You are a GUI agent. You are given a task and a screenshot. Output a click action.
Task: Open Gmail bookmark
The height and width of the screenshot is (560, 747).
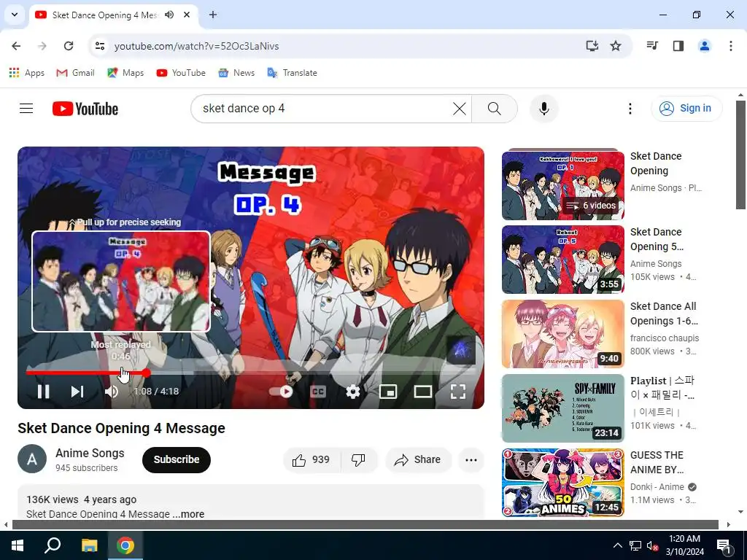click(75, 73)
